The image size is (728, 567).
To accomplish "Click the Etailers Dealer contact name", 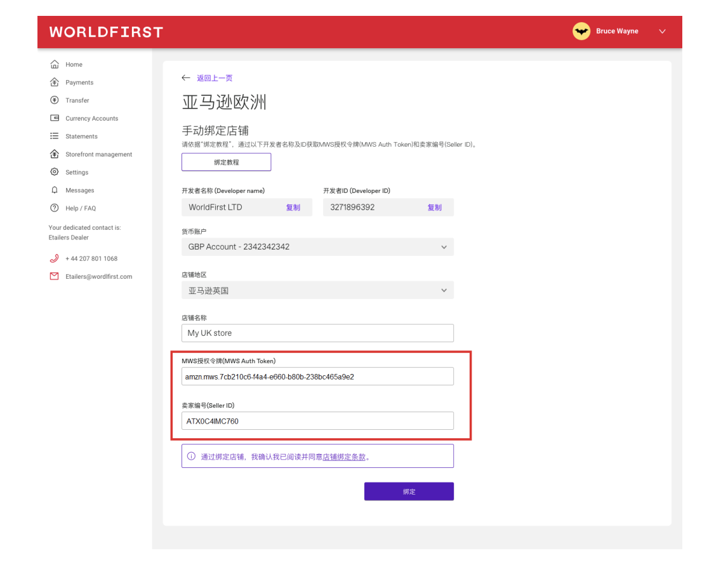I will coord(69,237).
